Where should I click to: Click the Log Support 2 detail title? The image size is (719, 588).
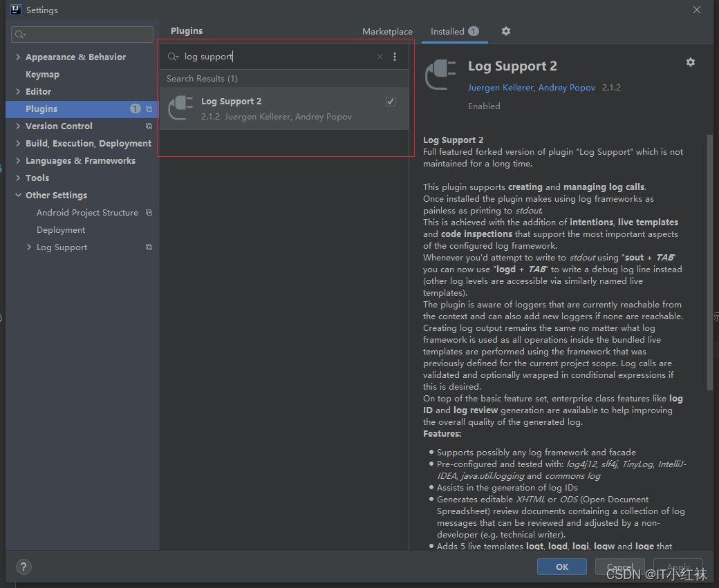coord(512,66)
